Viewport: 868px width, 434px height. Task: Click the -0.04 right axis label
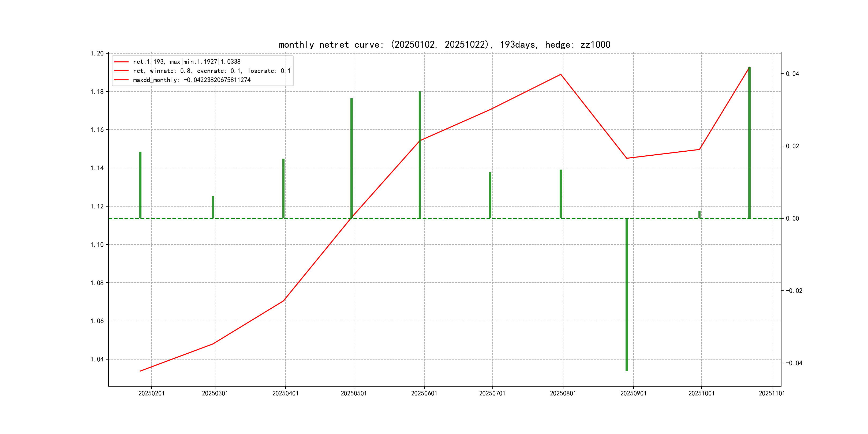point(794,363)
